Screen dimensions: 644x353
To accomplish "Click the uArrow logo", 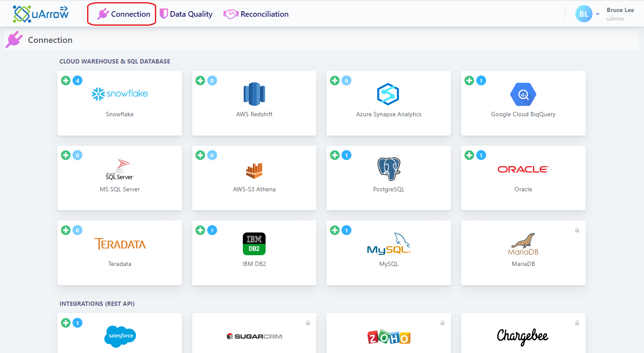I will point(41,14).
